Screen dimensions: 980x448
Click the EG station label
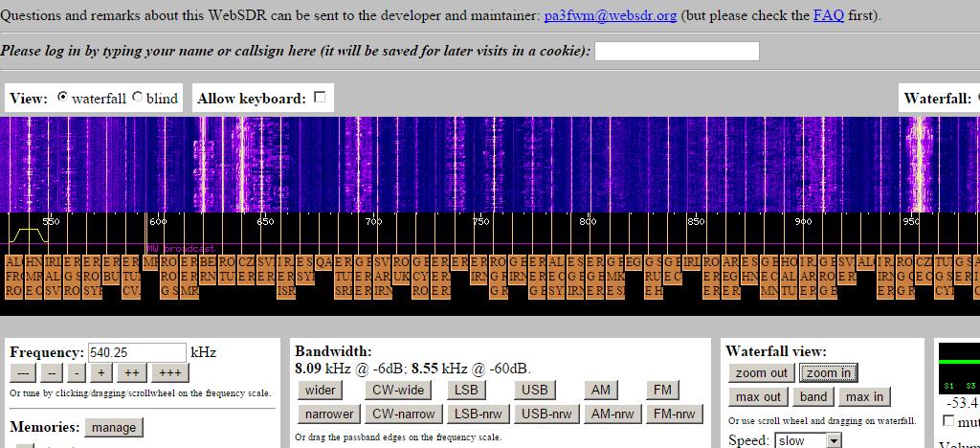634,262
